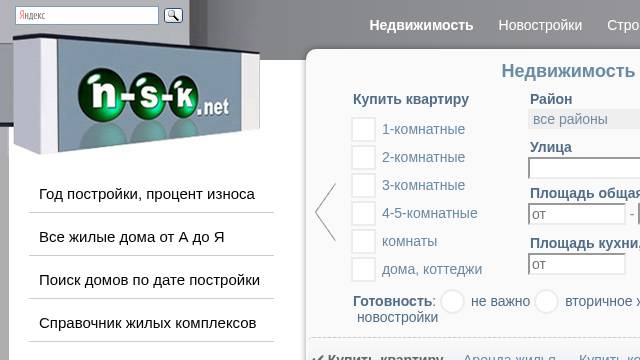This screenshot has width=640, height=360.
Task: Select the 'Купить квартиру' tab at bottom
Action: point(385,357)
